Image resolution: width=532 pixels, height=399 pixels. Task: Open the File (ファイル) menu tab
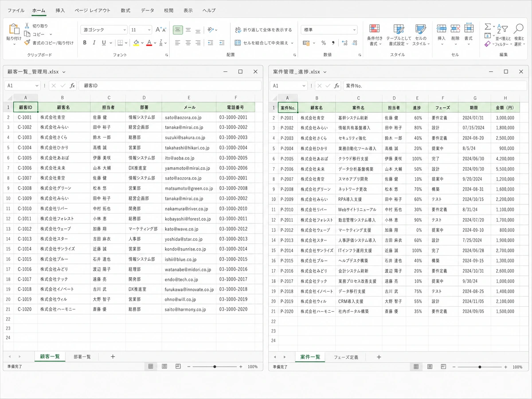[x=16, y=10]
